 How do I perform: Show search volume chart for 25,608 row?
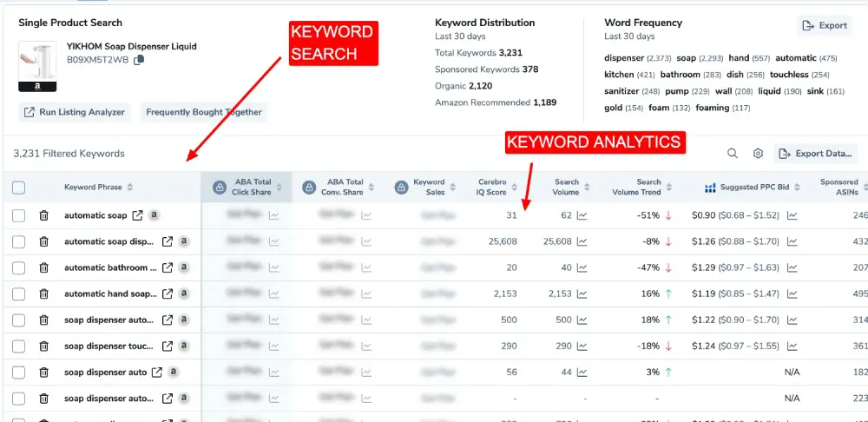point(582,241)
